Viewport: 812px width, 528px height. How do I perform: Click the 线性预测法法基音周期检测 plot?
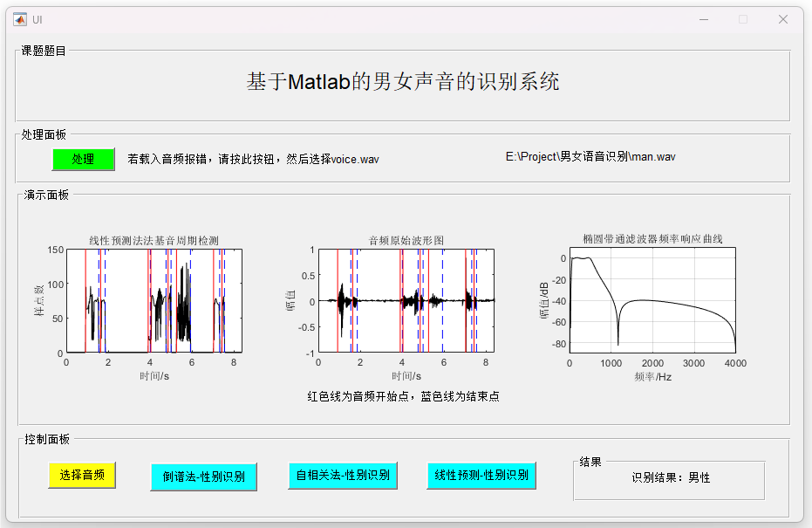154,301
